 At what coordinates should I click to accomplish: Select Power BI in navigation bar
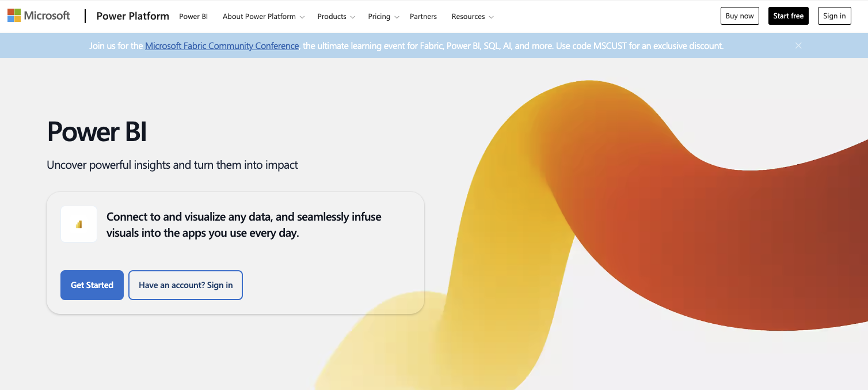[193, 16]
